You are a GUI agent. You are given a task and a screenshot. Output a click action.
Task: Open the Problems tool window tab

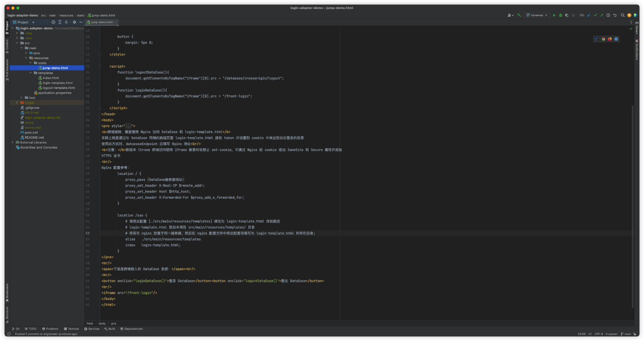click(50, 329)
